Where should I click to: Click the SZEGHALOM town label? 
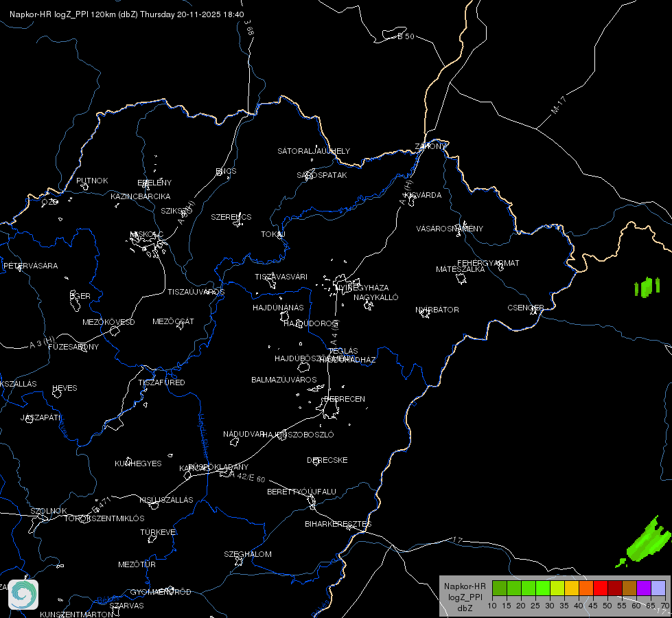(x=248, y=554)
